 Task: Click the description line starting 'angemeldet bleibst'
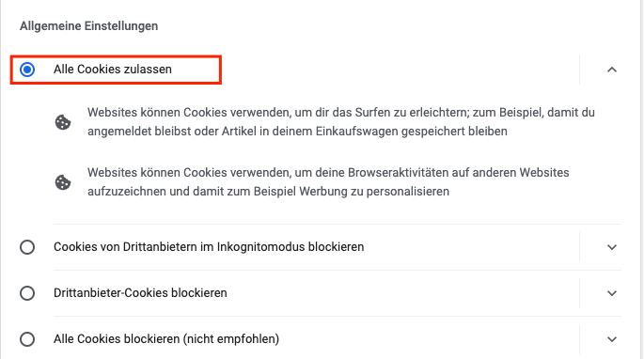(x=297, y=132)
